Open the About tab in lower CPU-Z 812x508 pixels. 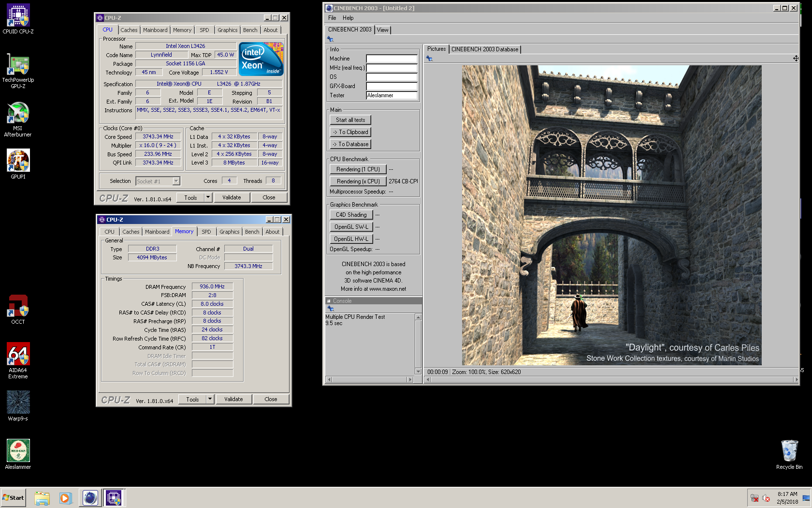point(273,232)
